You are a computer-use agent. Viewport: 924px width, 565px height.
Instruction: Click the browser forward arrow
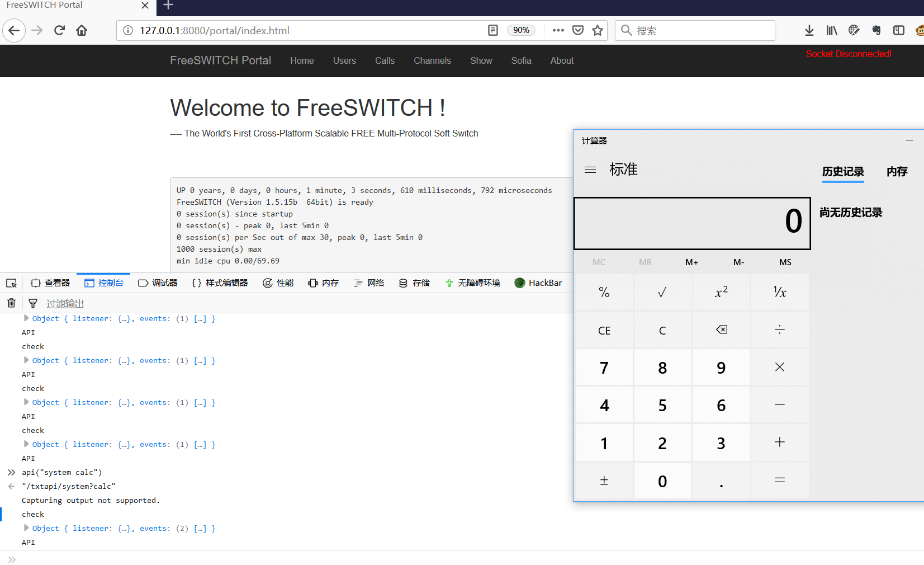[x=37, y=30]
